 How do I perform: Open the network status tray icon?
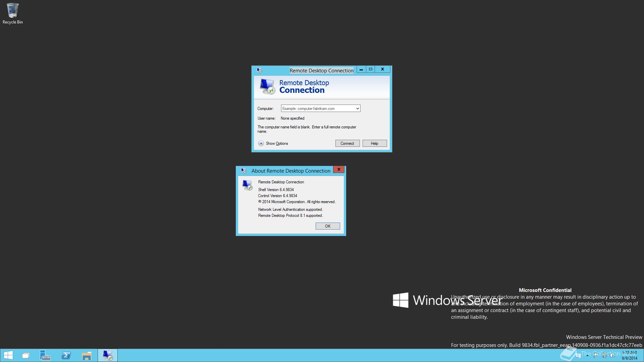(x=604, y=355)
